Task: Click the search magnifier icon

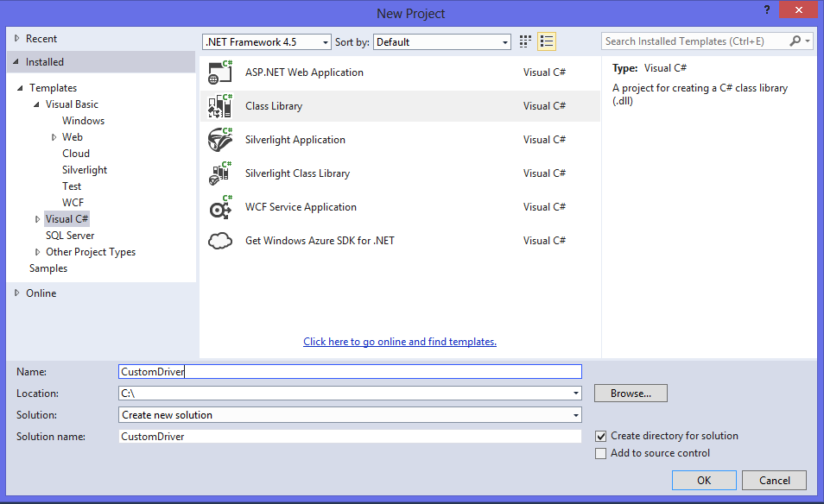Action: click(795, 41)
